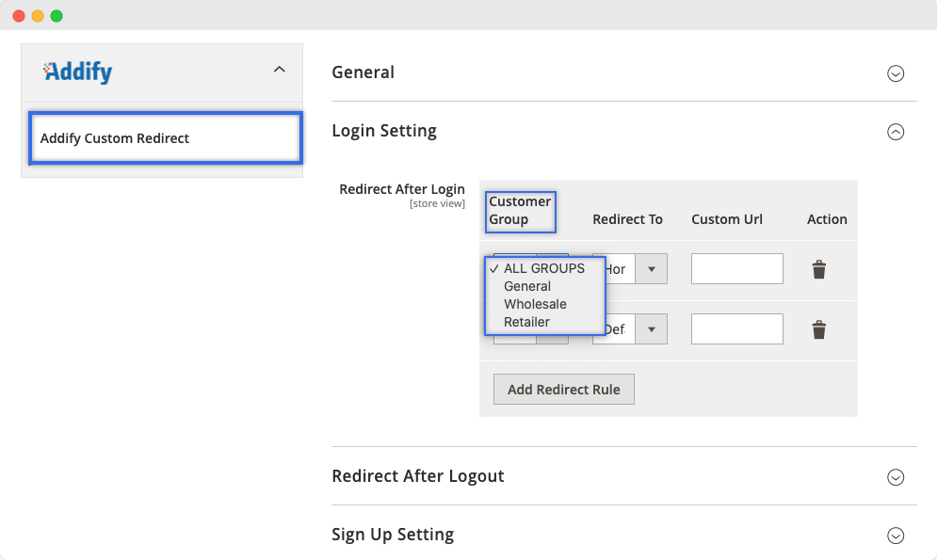Click first row Custom Url field
Image resolution: width=937 pixels, height=560 pixels.
point(736,269)
